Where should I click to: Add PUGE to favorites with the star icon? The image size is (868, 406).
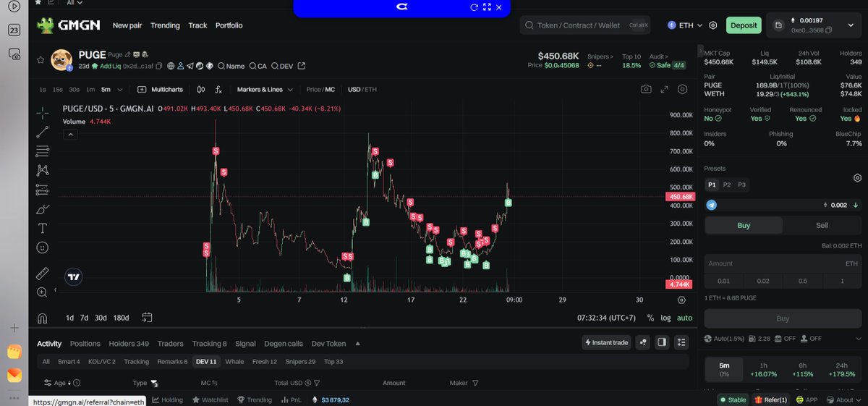[x=41, y=60]
